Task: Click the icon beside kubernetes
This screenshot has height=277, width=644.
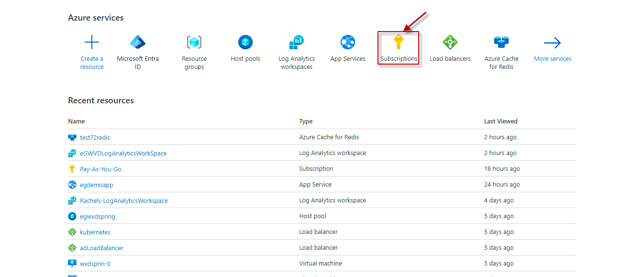Action: tap(72, 232)
